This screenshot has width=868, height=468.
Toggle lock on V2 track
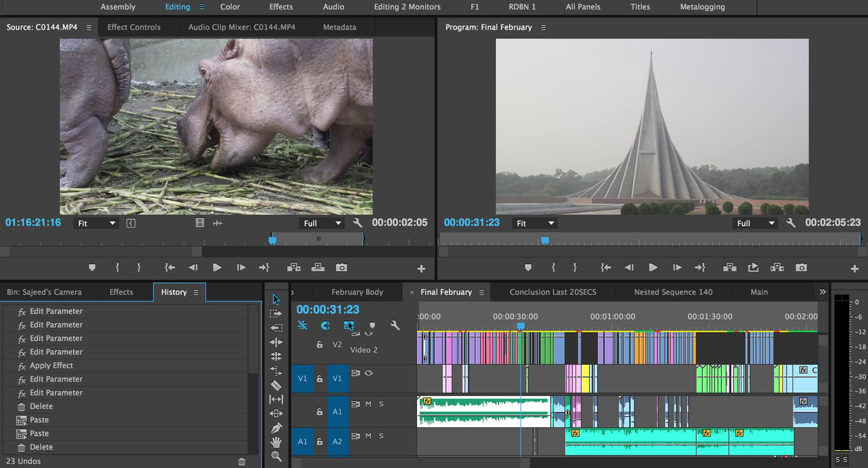(x=320, y=344)
